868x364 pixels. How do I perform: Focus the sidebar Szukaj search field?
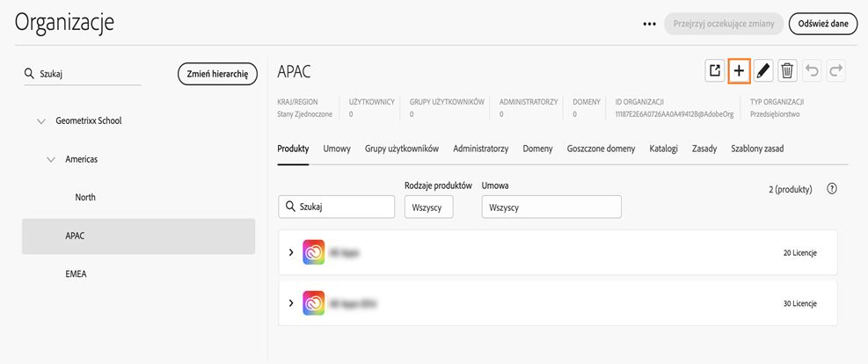83,74
